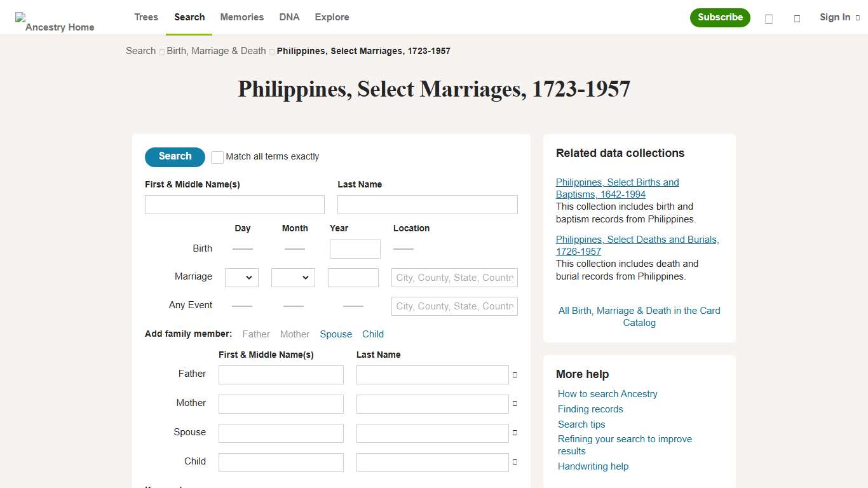Click the account icon next to Sign In
Screen dimensions: 868x488
click(x=857, y=17)
